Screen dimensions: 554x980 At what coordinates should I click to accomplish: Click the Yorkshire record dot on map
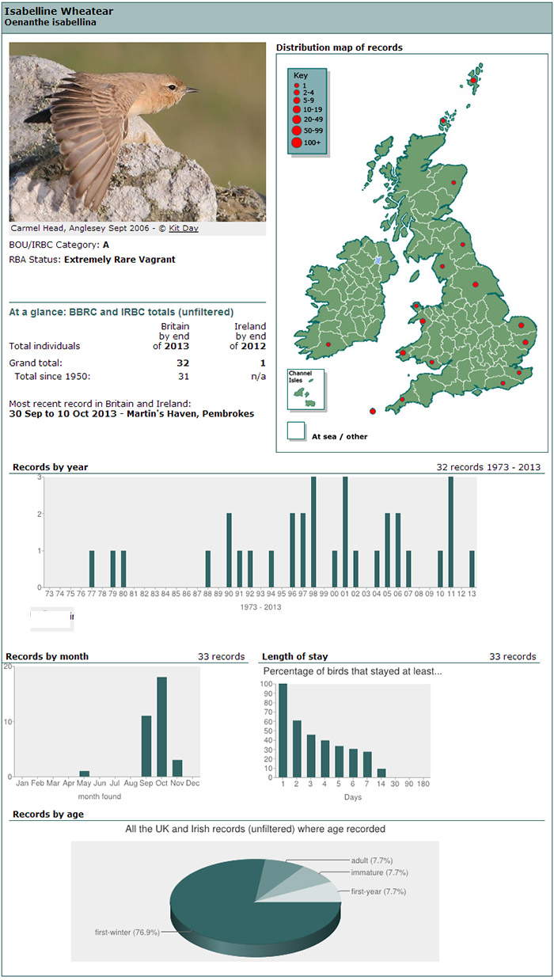click(476, 285)
